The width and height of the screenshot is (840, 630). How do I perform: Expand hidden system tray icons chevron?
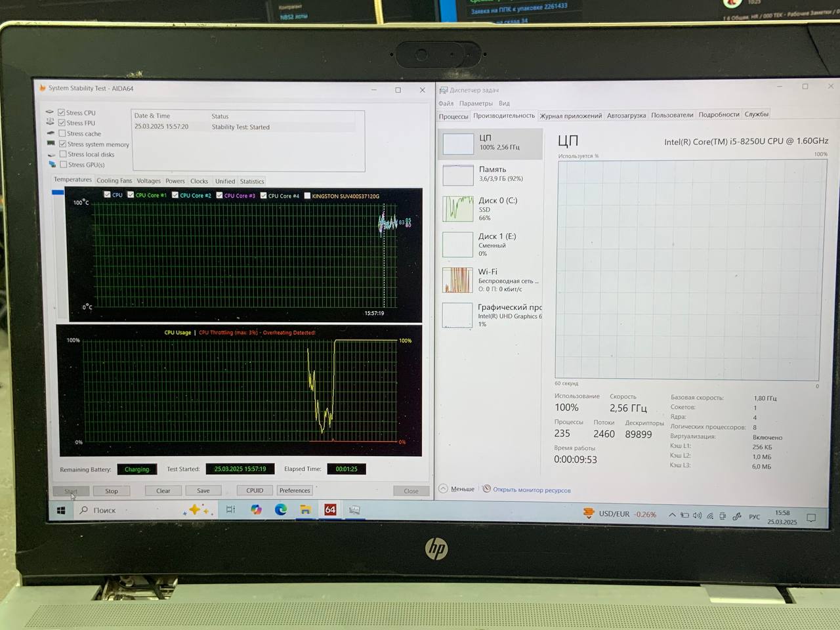click(x=672, y=515)
